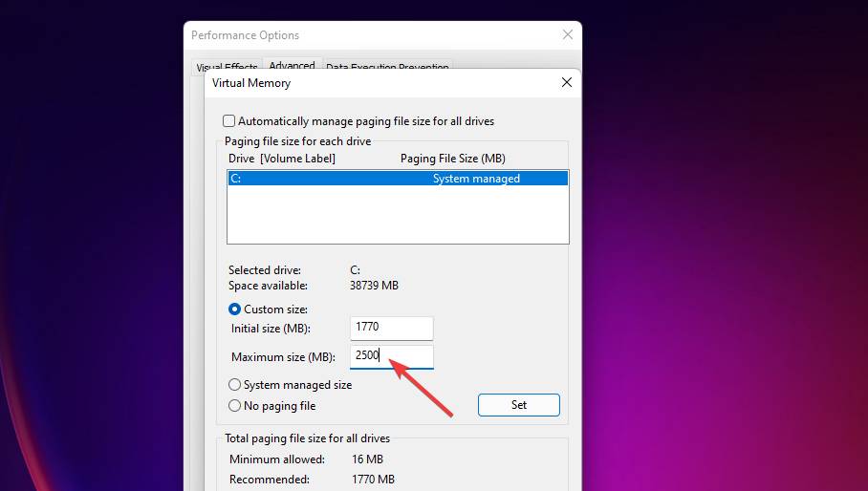
Task: Click the Minimum allowed 16 MB value
Action: [368, 459]
